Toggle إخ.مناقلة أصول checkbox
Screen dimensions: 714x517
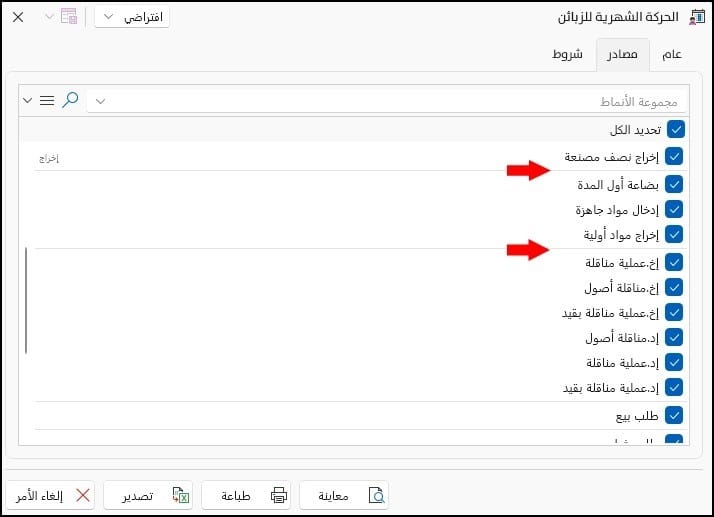click(x=674, y=287)
